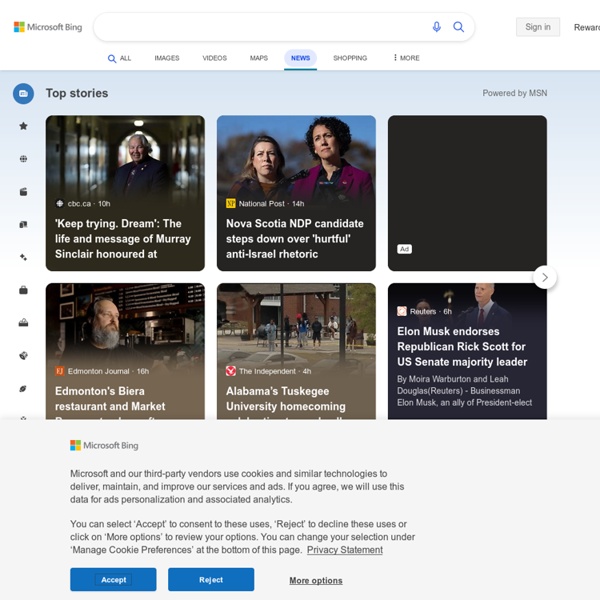The image size is (600, 600).
Task: Open the sparkles category sidebar icon
Action: [x=23, y=257]
